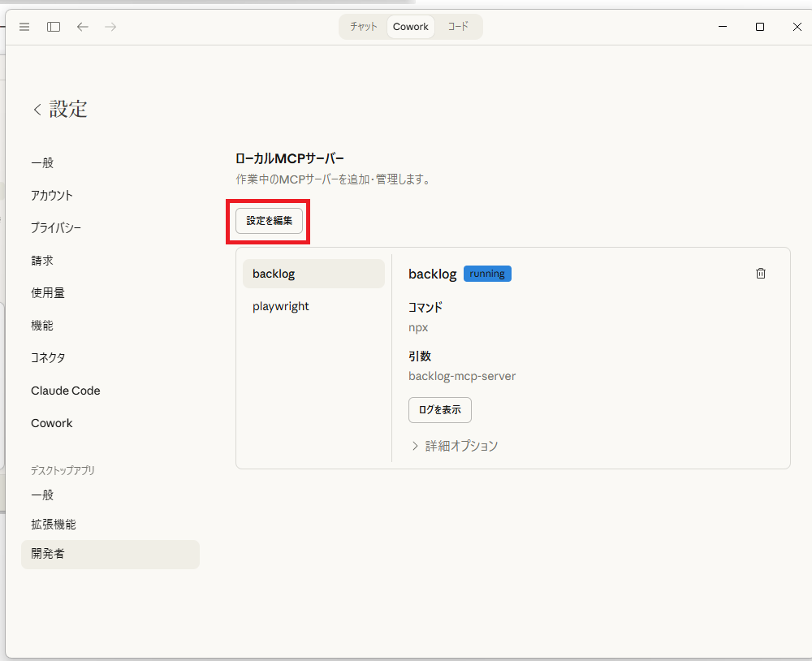Open the Claude Code settings section
812x661 pixels.
(x=65, y=390)
